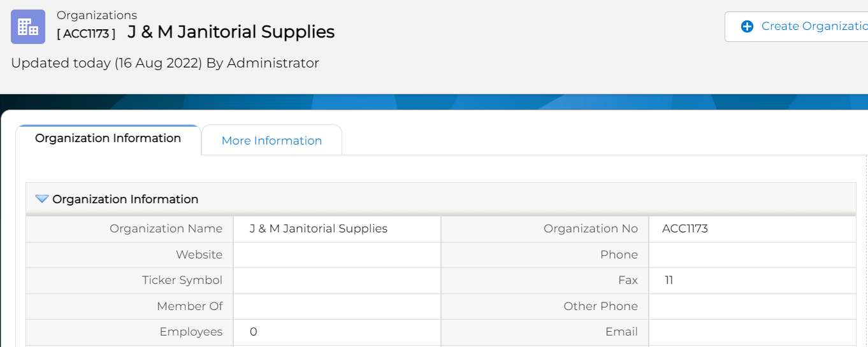Click the [ ACC1173 ] record number in header
This screenshot has height=347, width=868.
click(86, 34)
